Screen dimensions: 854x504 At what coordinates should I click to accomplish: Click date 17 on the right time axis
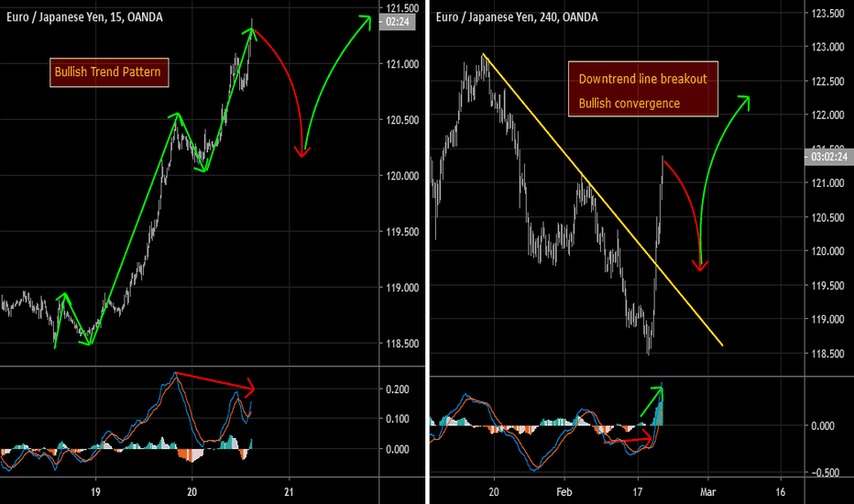(637, 492)
